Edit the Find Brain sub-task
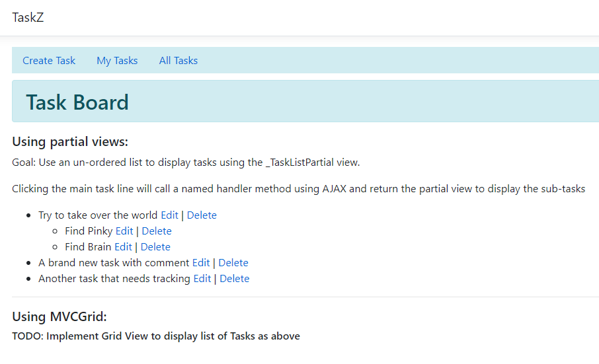Image resolution: width=599 pixels, height=364 pixels. pos(123,247)
